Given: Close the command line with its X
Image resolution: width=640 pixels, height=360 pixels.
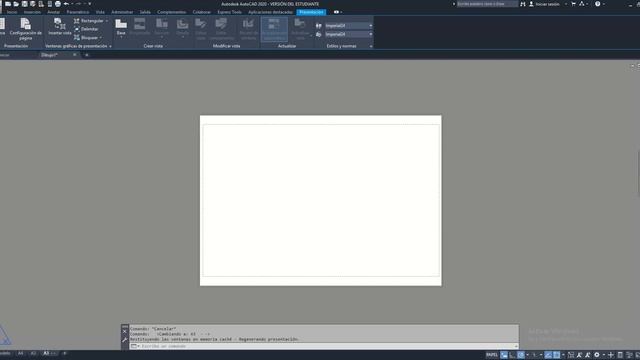Looking at the screenshot, I should coord(125,331).
